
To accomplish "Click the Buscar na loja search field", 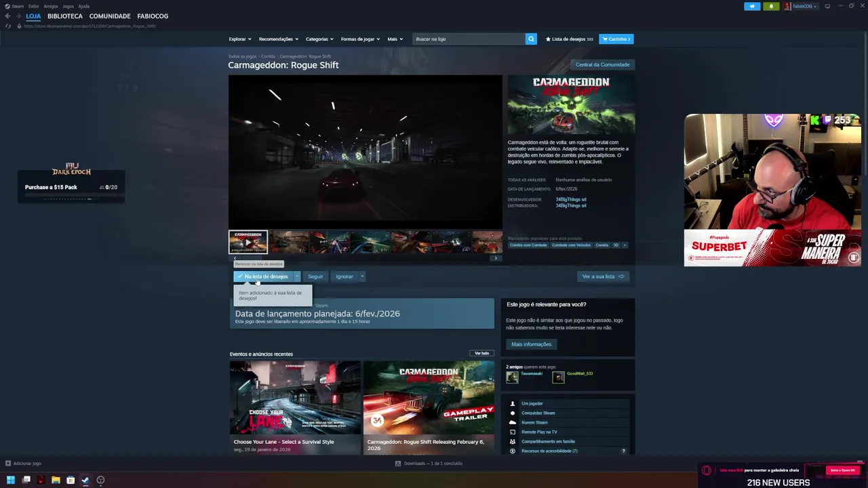I will point(469,39).
